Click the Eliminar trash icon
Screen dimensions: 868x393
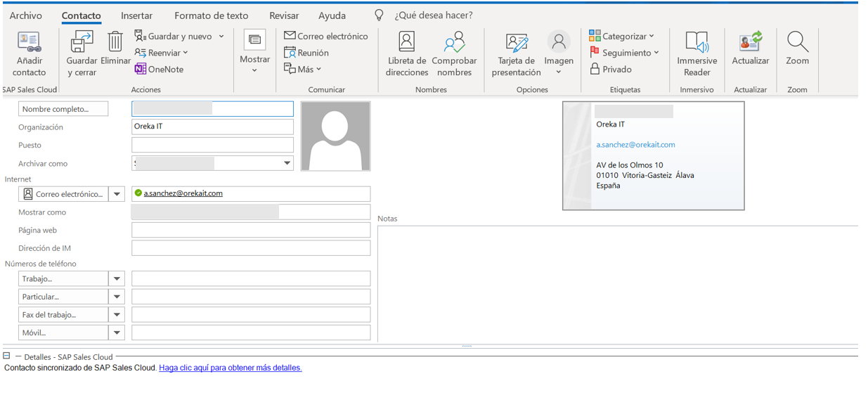click(x=115, y=41)
